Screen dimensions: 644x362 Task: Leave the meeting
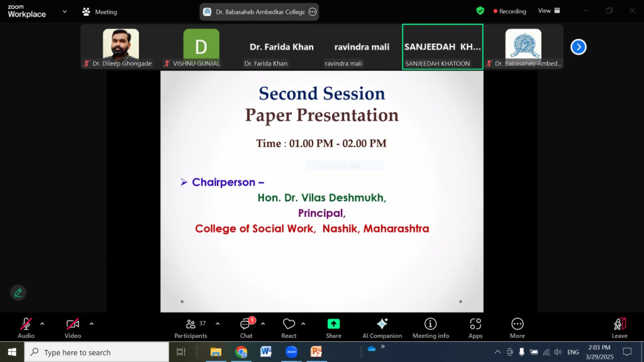coord(619,327)
